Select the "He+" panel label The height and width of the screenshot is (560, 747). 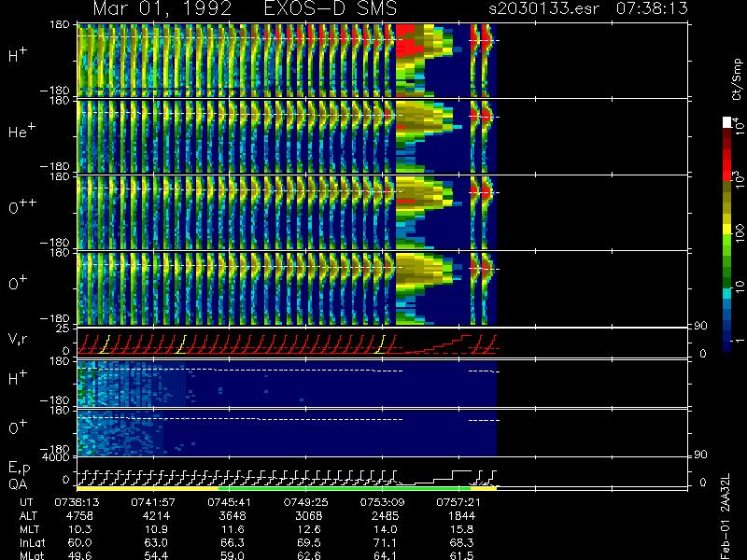click(x=21, y=131)
